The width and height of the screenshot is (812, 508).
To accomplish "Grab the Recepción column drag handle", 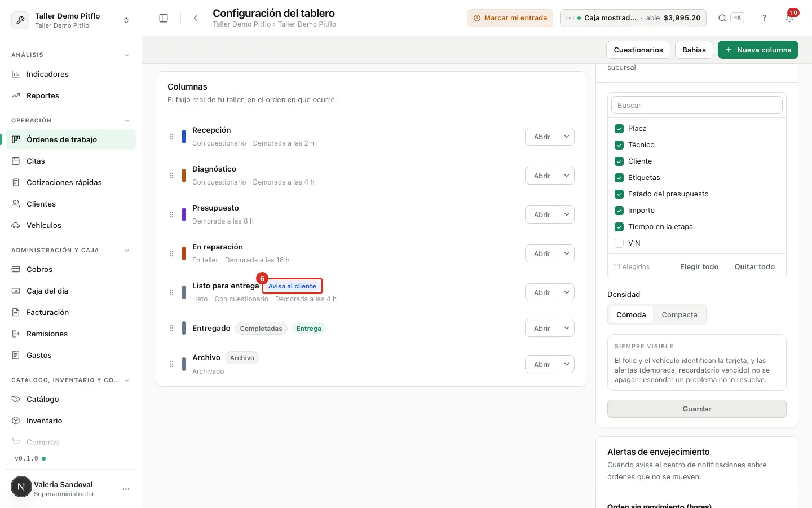I will click(x=171, y=137).
